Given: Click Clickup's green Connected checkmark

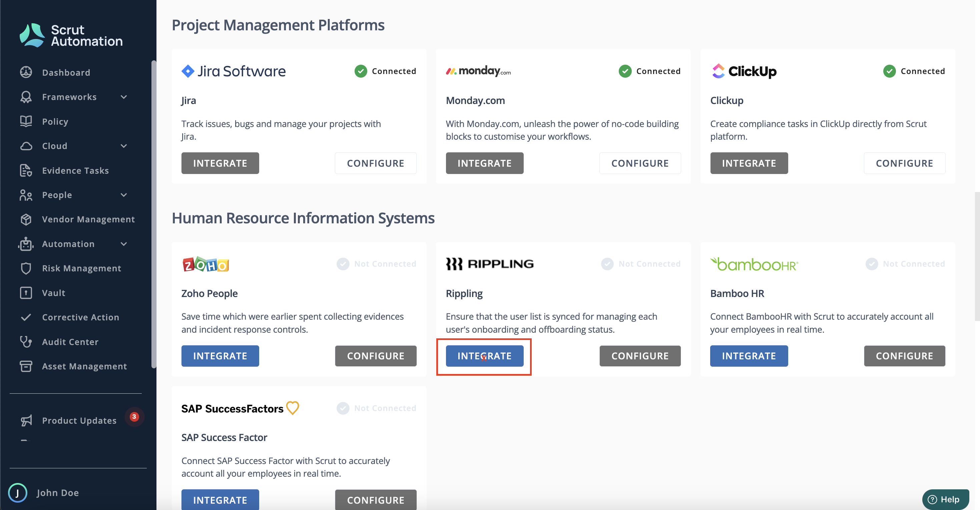Looking at the screenshot, I should pyautogui.click(x=890, y=71).
